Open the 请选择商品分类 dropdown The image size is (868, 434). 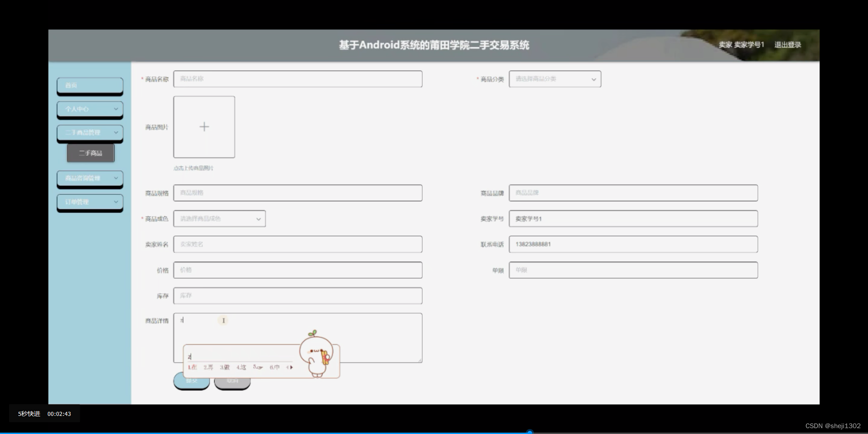pyautogui.click(x=555, y=79)
